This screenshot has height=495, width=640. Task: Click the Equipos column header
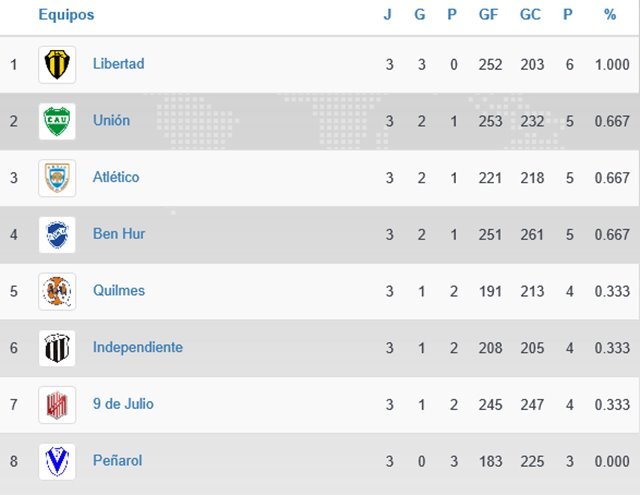tap(66, 15)
